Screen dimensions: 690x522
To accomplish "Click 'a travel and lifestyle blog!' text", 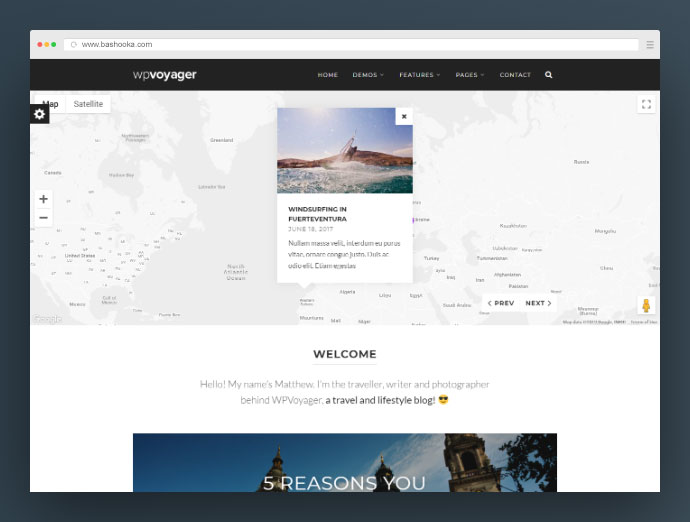I will click(380, 400).
